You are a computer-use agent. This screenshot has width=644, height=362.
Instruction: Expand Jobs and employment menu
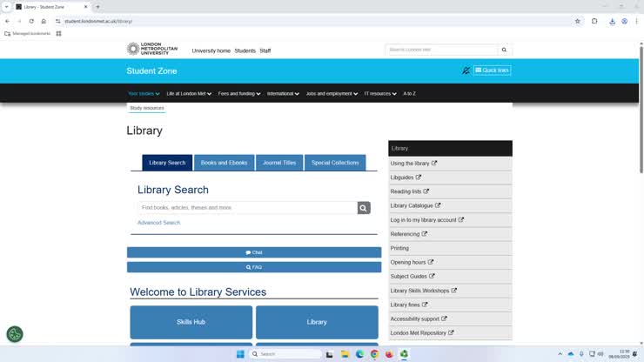(332, 94)
